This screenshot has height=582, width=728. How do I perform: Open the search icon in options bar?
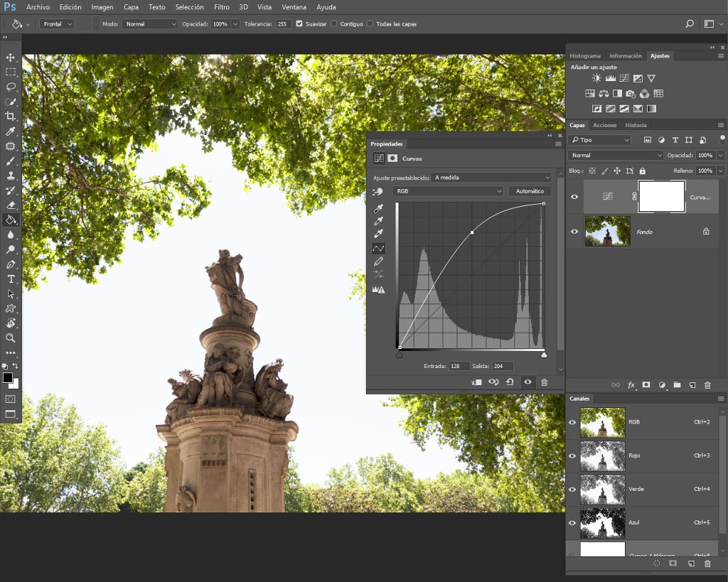click(690, 23)
